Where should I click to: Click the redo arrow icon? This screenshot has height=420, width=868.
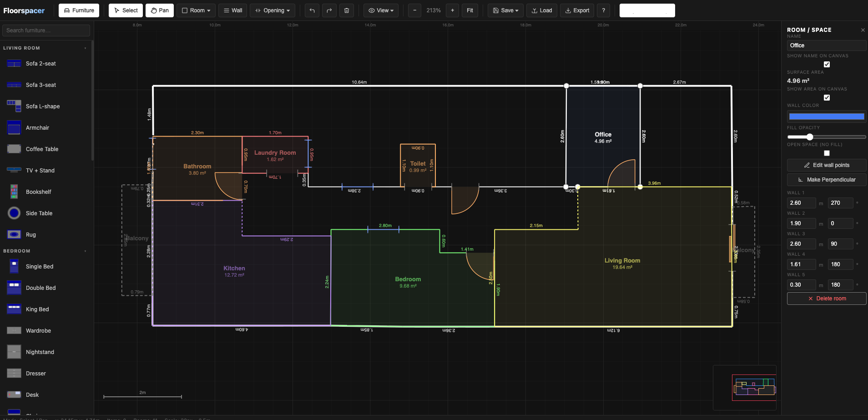click(x=329, y=10)
